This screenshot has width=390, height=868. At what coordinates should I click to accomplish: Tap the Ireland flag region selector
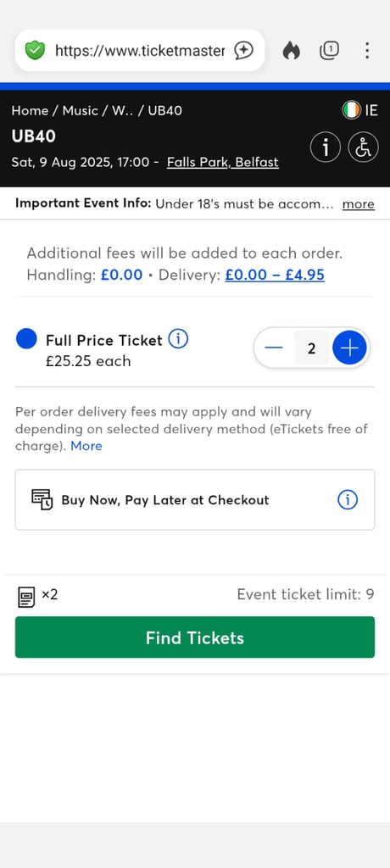click(360, 110)
